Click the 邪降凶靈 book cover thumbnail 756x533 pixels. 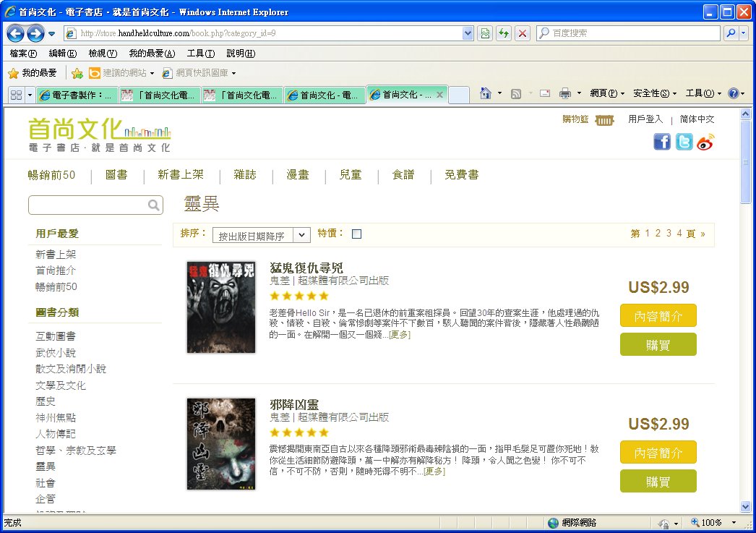point(221,444)
